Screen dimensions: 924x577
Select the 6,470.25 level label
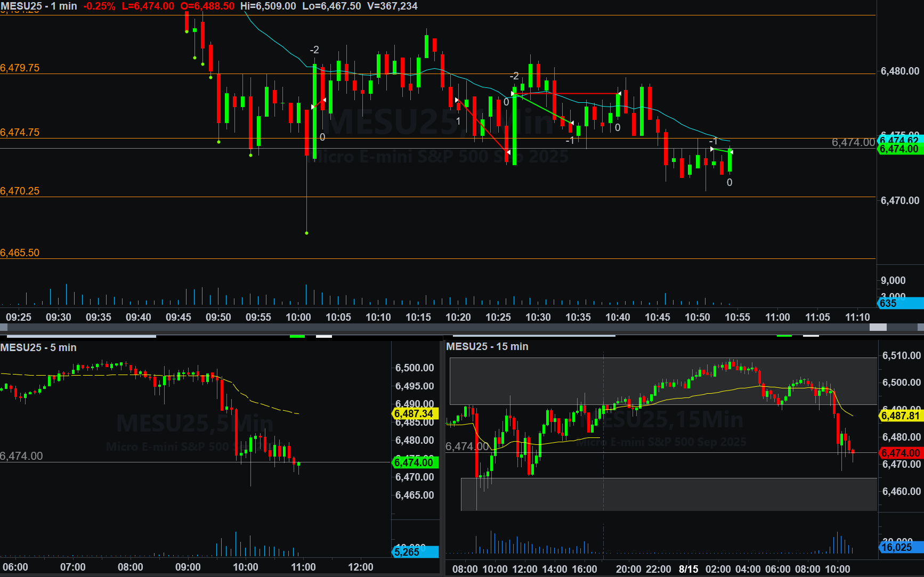20,191
